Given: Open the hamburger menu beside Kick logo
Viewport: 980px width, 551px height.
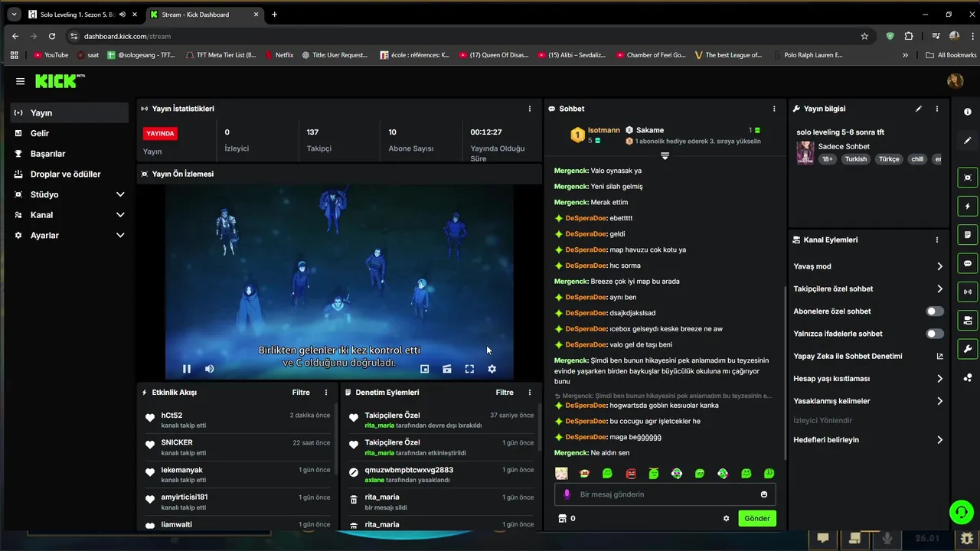Looking at the screenshot, I should click(20, 81).
